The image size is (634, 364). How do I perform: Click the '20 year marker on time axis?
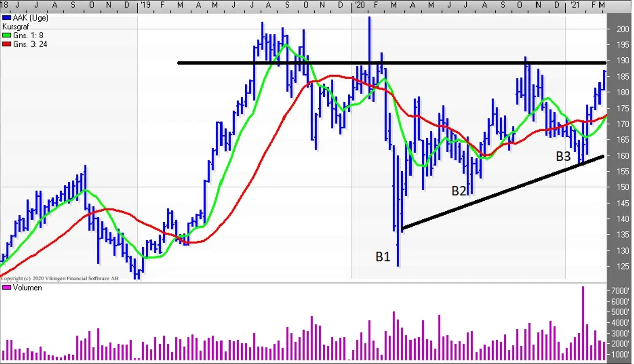(x=359, y=5)
